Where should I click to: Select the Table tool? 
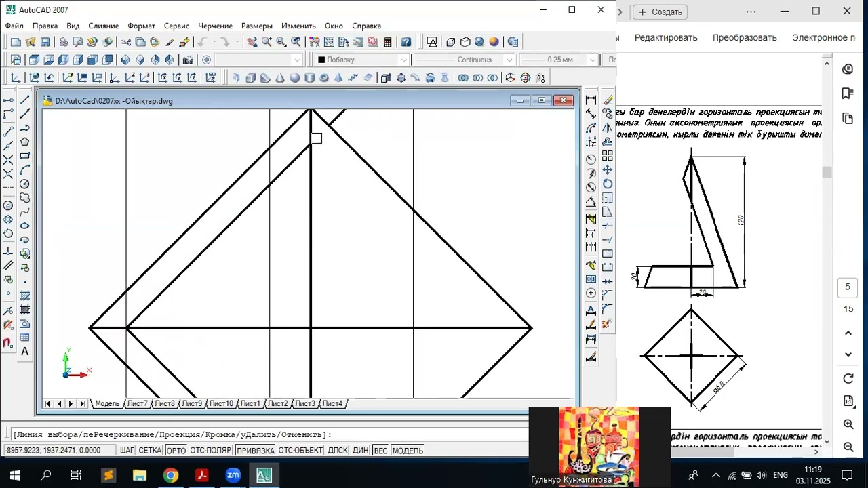coord(24,338)
